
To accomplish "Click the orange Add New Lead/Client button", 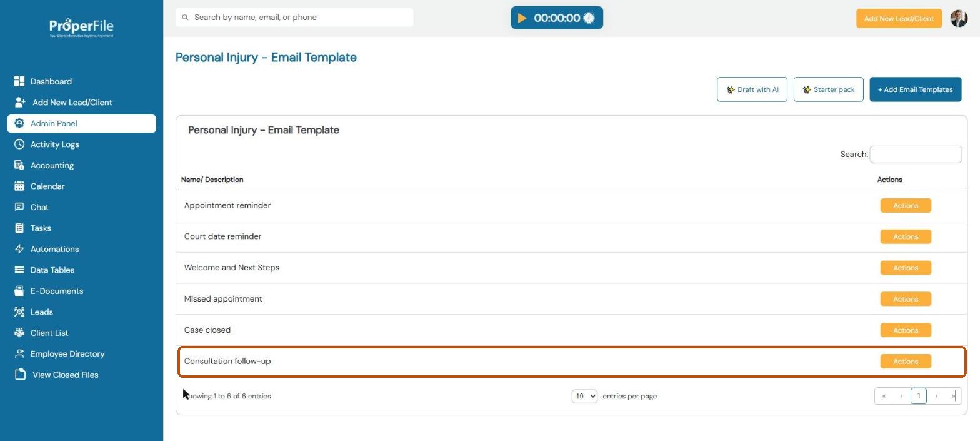I will [899, 18].
